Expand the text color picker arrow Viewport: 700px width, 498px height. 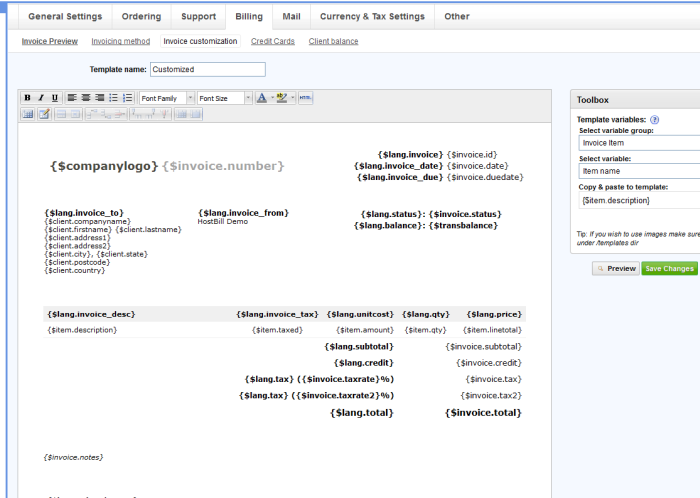(272, 98)
